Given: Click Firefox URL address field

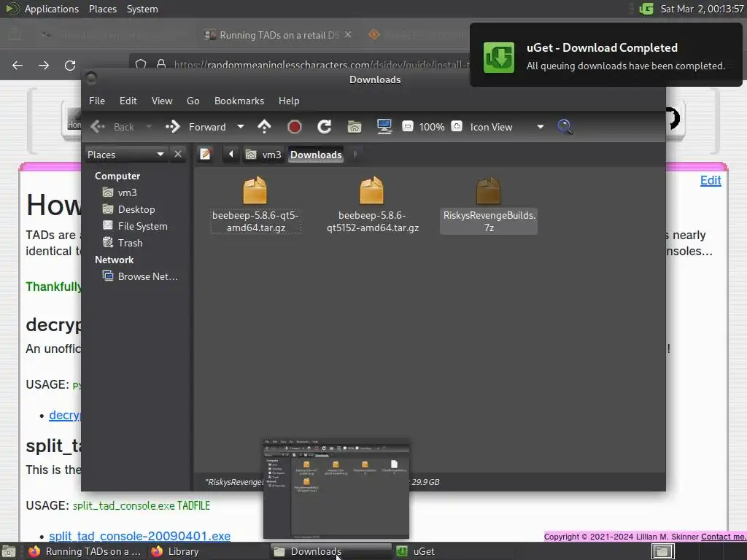Looking at the screenshot, I should [322, 65].
